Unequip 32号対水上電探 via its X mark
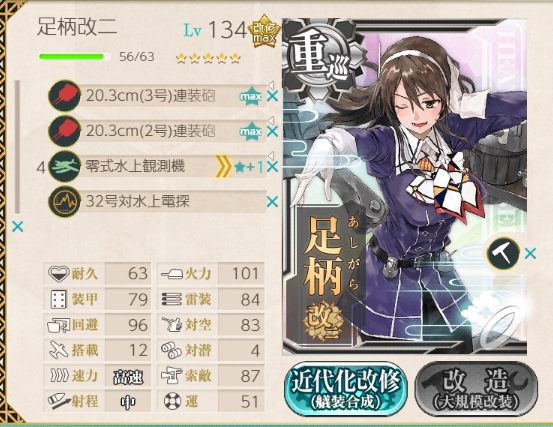This screenshot has width=553, height=427. click(272, 202)
